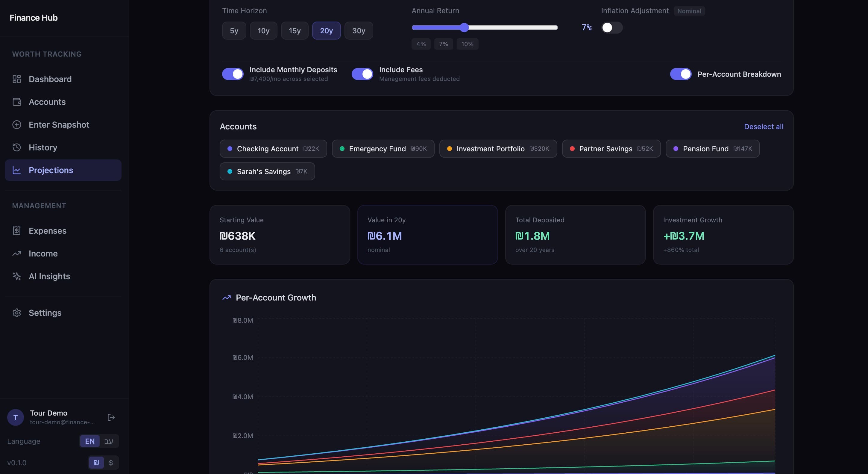Navigate to History
868x474 pixels.
click(63, 147)
